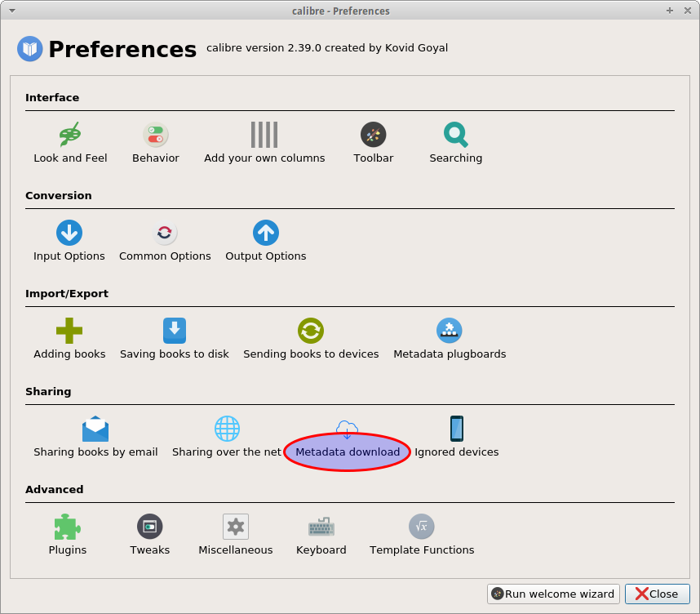Click the Add your own columns label
700x614 pixels.
264,158
